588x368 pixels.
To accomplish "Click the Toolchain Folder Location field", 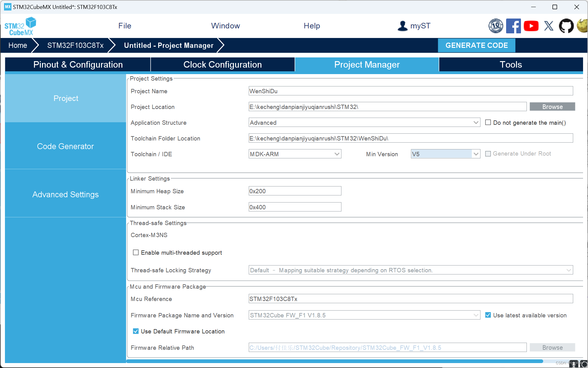I will [411, 138].
